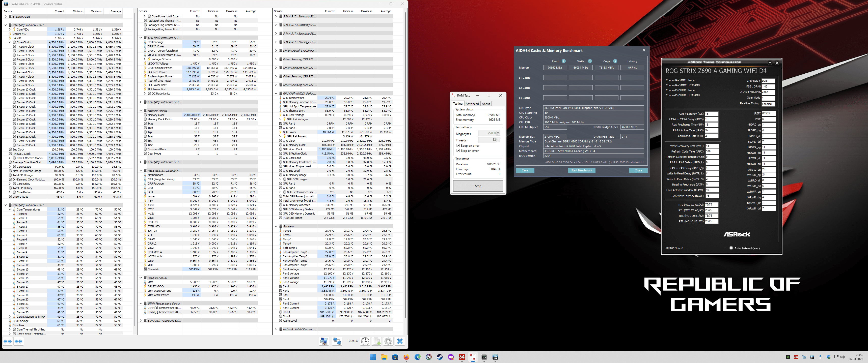Collapse ASUS EC: ASUS sensor group
Screen dimensions: 868x363
pyautogui.click(x=141, y=278)
